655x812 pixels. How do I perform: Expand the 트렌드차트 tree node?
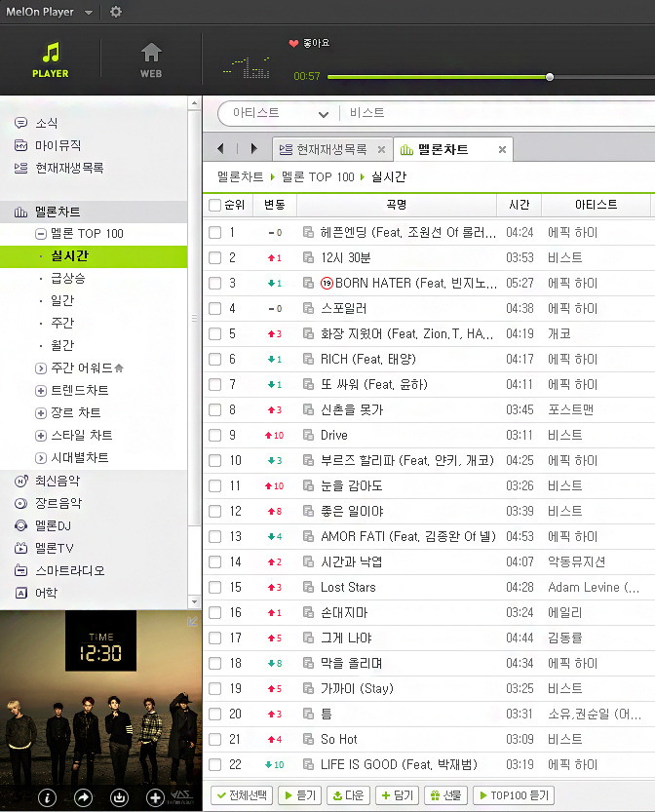(40, 391)
